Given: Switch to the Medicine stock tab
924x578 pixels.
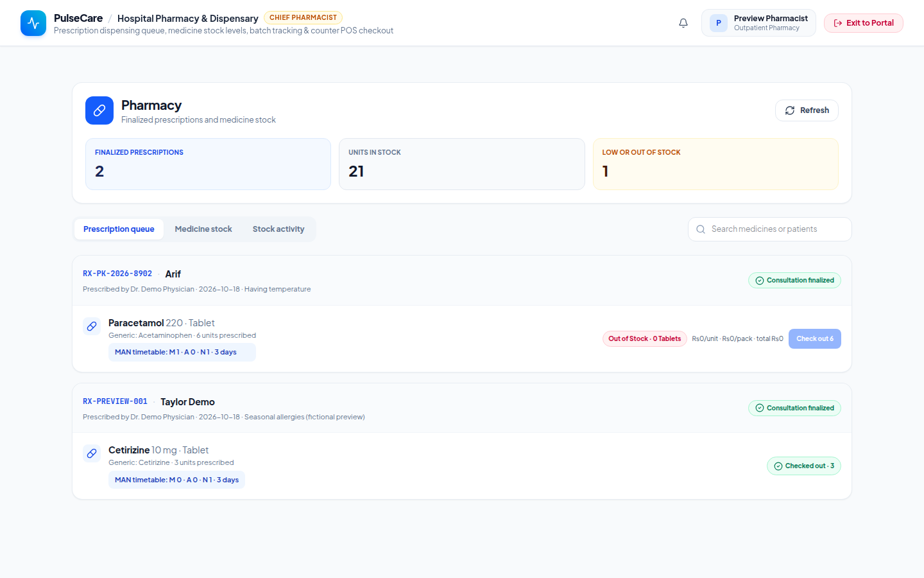Looking at the screenshot, I should (203, 229).
